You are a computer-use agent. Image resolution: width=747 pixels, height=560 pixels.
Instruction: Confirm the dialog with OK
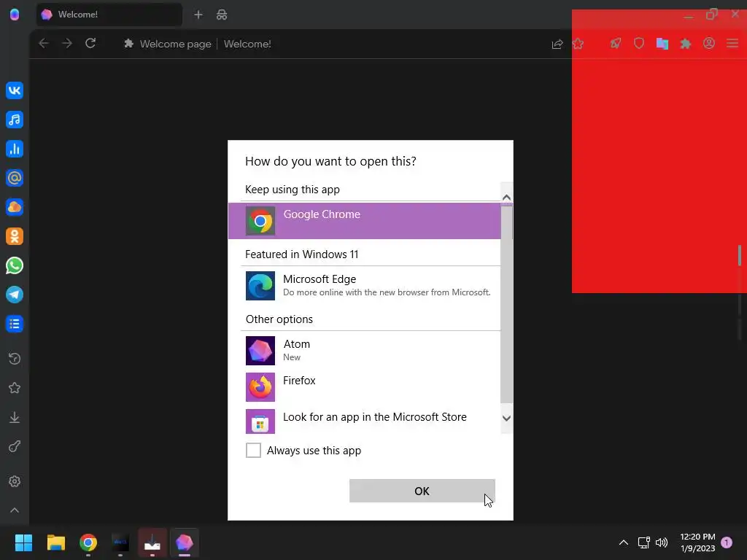pyautogui.click(x=422, y=491)
